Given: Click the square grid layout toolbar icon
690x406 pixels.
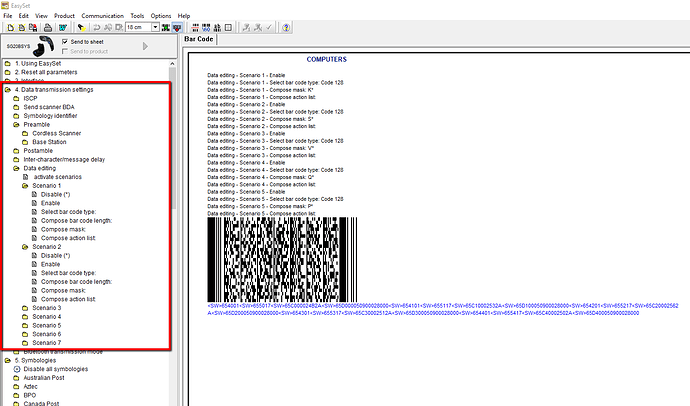Looking at the screenshot, I should pyautogui.click(x=228, y=28).
